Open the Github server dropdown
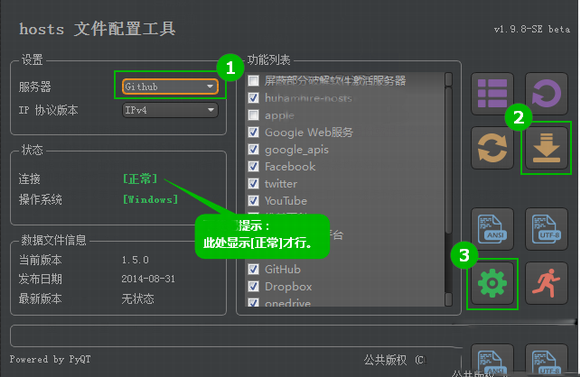Image resolution: width=580 pixels, height=377 pixels. click(x=170, y=87)
